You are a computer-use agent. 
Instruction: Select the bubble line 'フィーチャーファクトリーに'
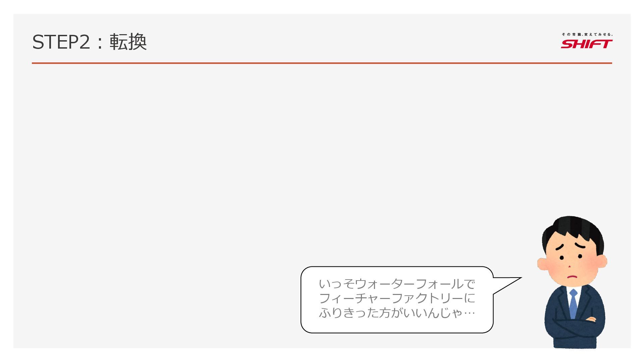[x=397, y=298]
